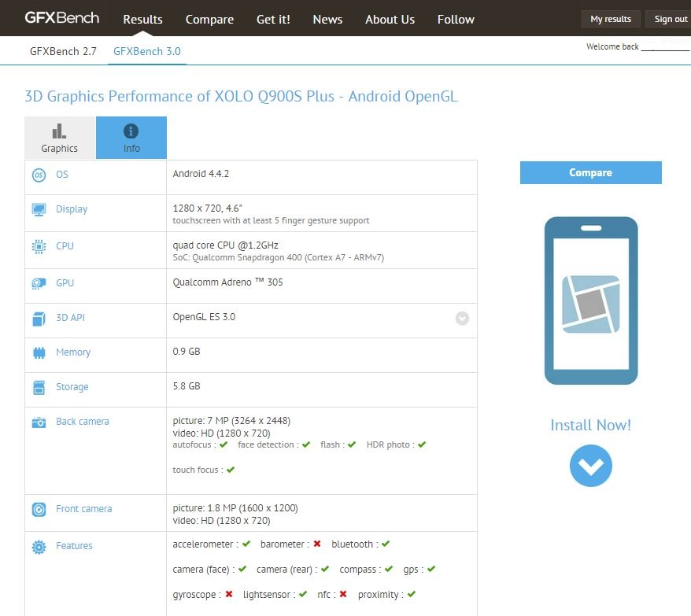Click the accelerometer check mark
691x616 pixels.
point(246,544)
